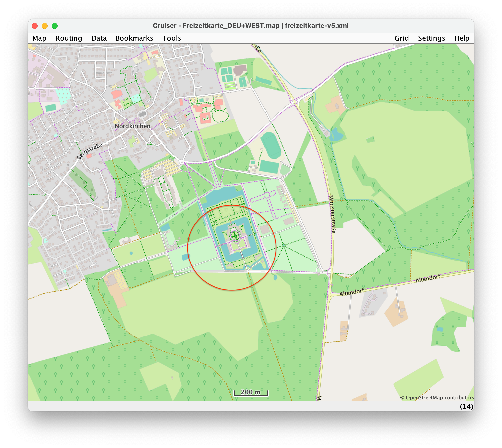Open the Map menu

[39, 38]
